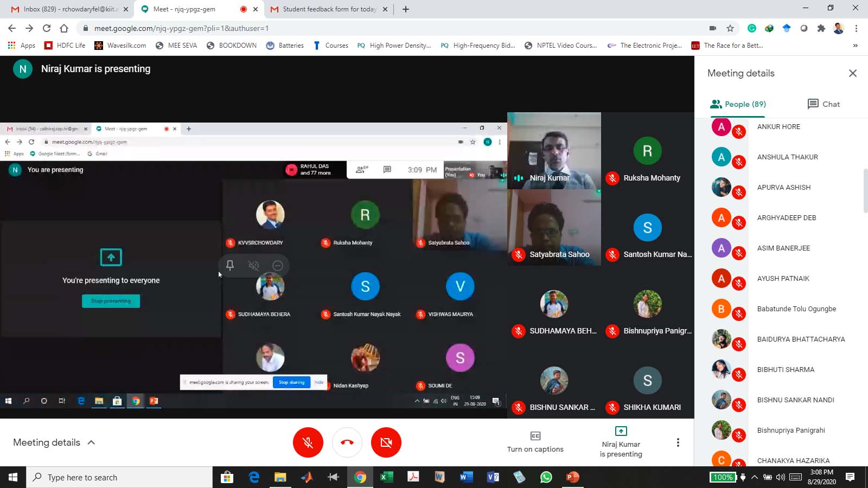Image resolution: width=868 pixels, height=488 pixels.
Task: Expand the hidden bookmarks overflow arrow
Action: click(x=855, y=46)
